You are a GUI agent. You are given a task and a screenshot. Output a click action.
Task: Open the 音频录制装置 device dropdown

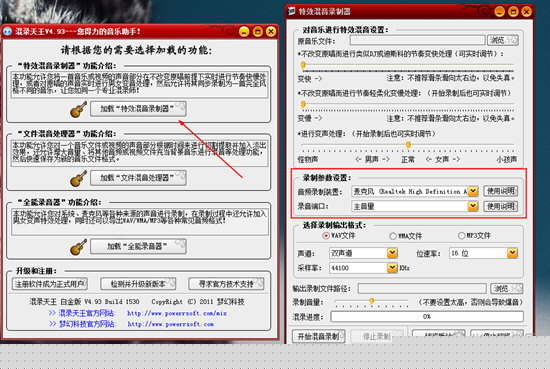(473, 191)
